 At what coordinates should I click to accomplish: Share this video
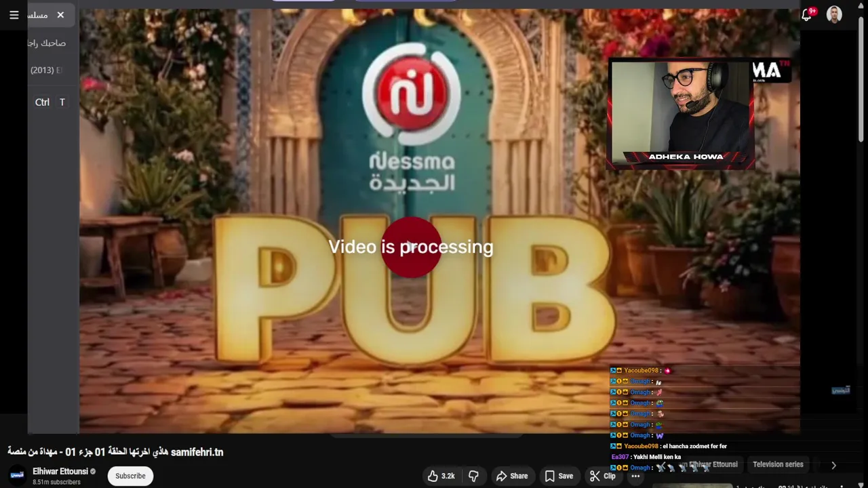[512, 476]
